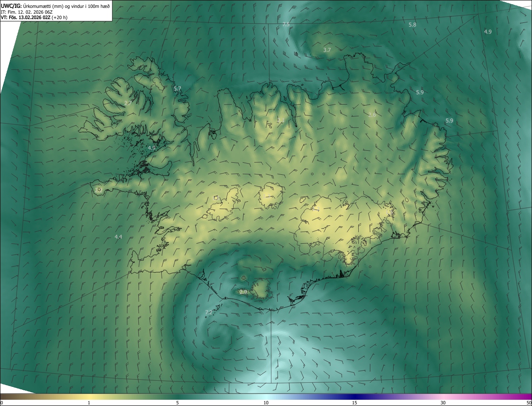Click the 2.9 value label on the map
The width and height of the screenshot is (532, 406).
coord(243,292)
